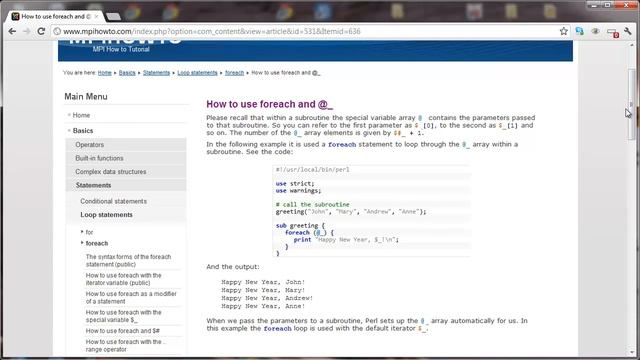This screenshot has width=640, height=360.
Task: Open the 'for' item under Loop statements
Action: click(x=89, y=232)
